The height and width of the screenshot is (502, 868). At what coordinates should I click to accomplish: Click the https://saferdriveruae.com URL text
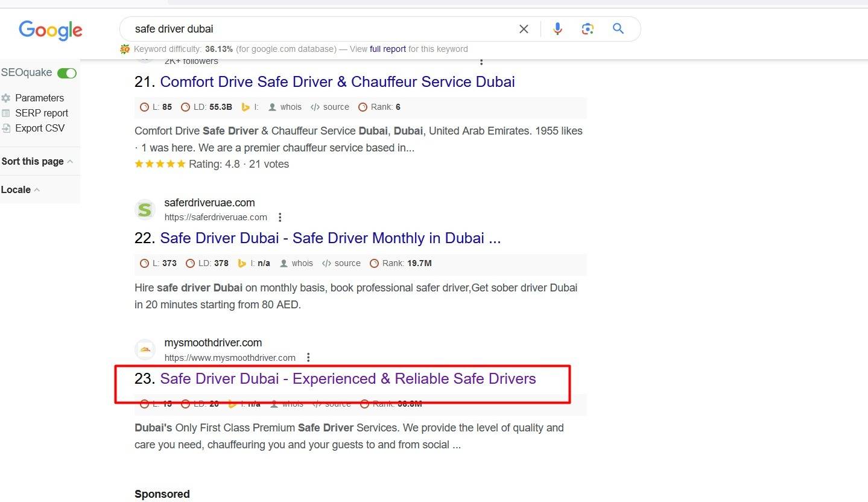point(215,217)
